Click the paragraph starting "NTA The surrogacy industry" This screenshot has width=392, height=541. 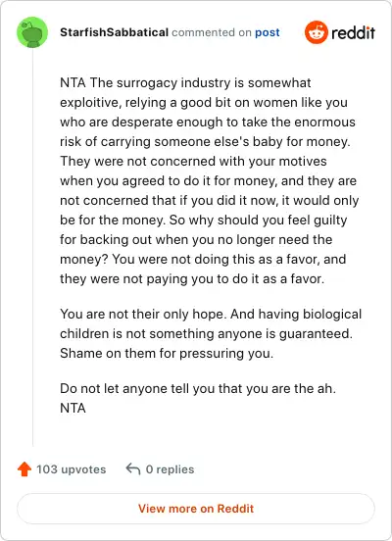tap(210, 180)
